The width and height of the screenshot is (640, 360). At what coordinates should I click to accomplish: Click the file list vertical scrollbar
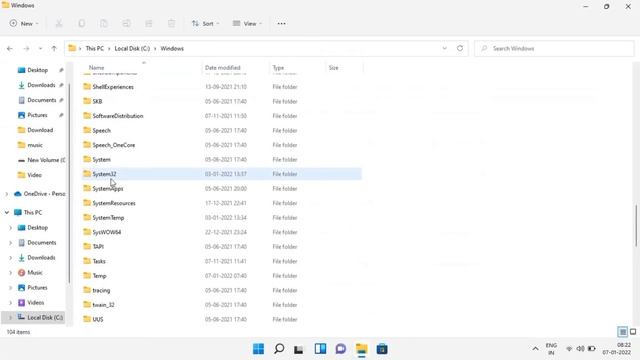coord(636,225)
